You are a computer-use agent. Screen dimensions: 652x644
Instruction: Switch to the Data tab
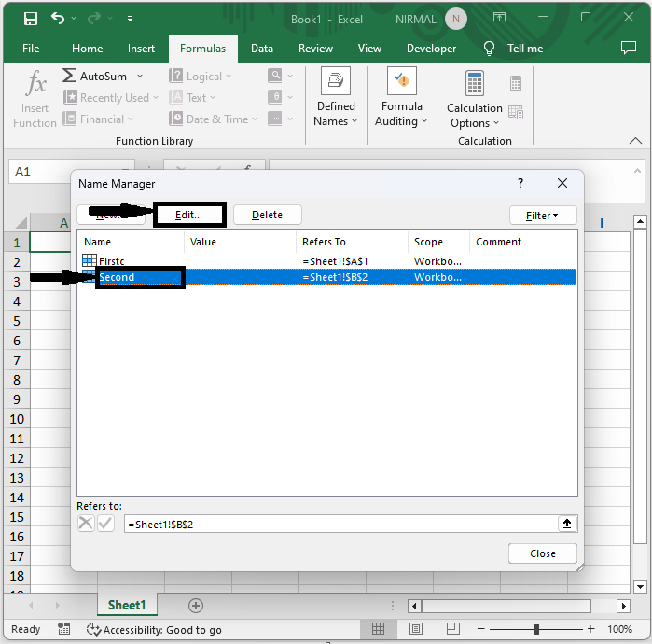pyautogui.click(x=262, y=49)
